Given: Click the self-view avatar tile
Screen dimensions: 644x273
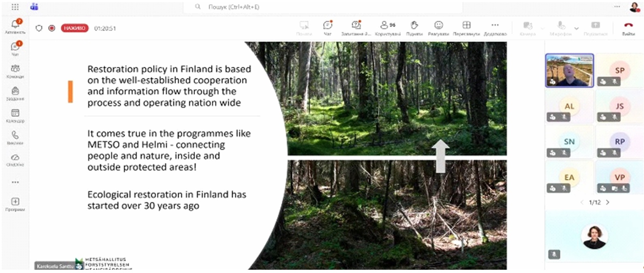Looking at the screenshot, I should tap(594, 236).
